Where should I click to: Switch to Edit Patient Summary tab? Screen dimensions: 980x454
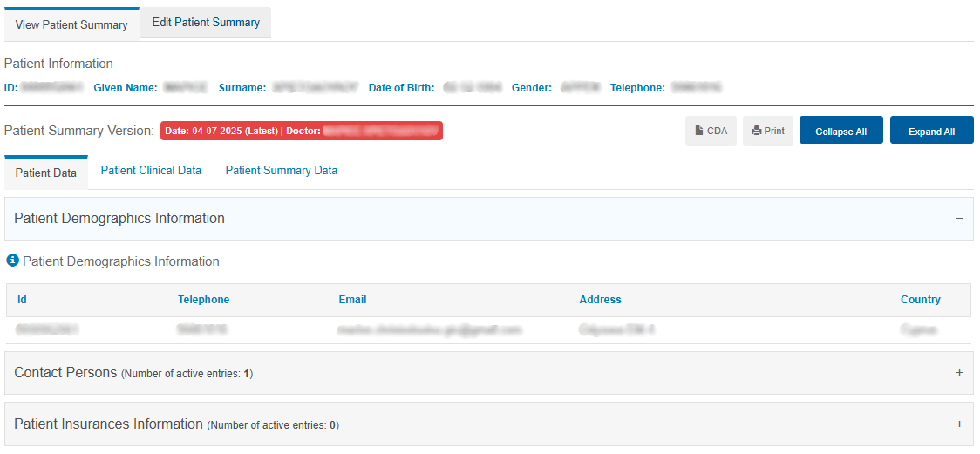pyautogui.click(x=206, y=23)
